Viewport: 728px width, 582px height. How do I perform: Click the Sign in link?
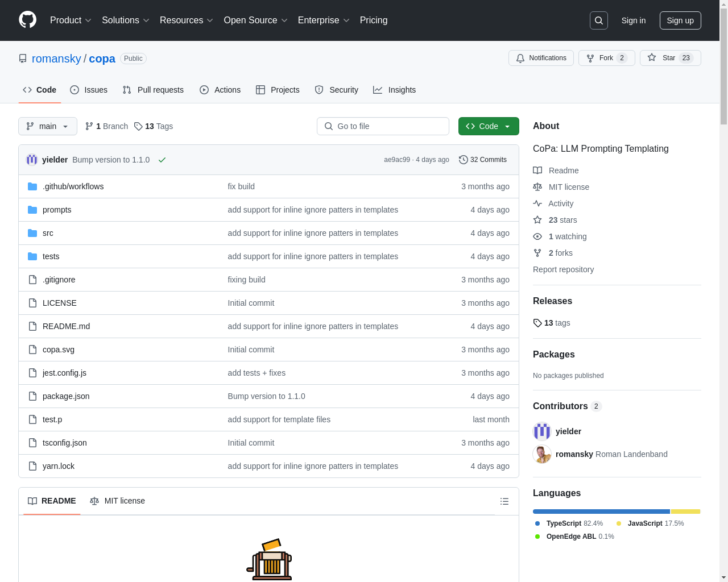(634, 20)
